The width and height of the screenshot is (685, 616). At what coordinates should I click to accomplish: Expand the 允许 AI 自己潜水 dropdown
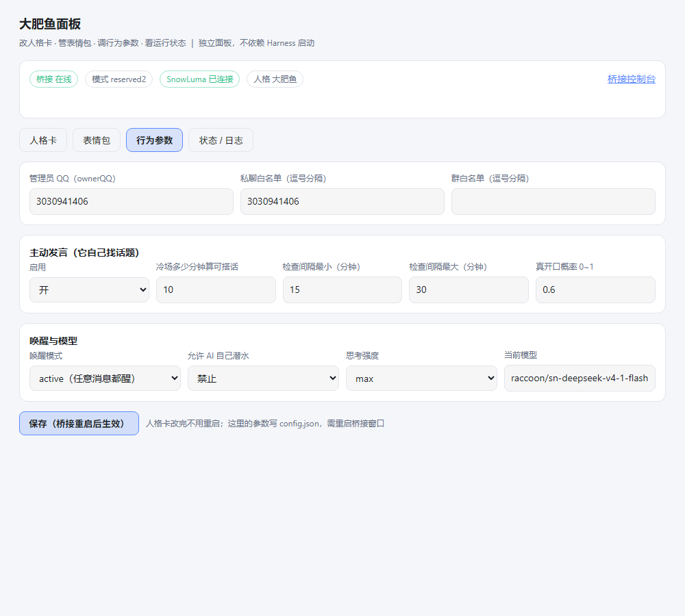263,378
